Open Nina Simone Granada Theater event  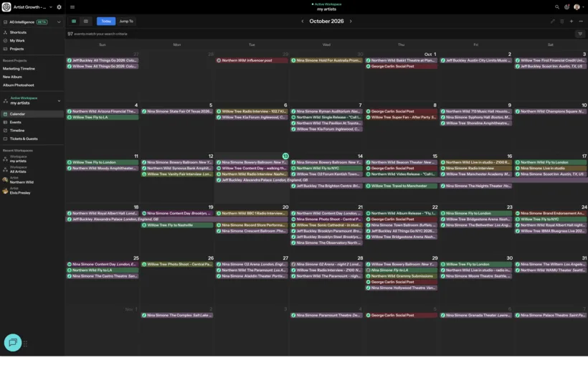click(476, 316)
